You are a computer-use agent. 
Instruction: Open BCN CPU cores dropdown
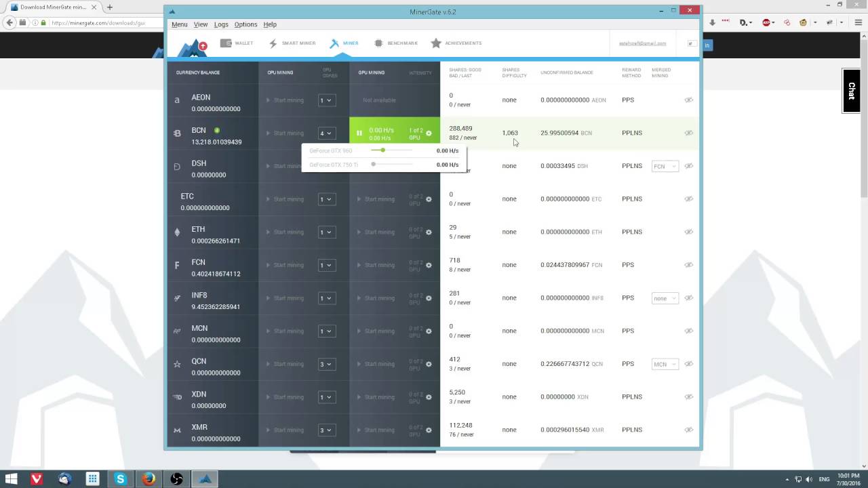point(327,134)
